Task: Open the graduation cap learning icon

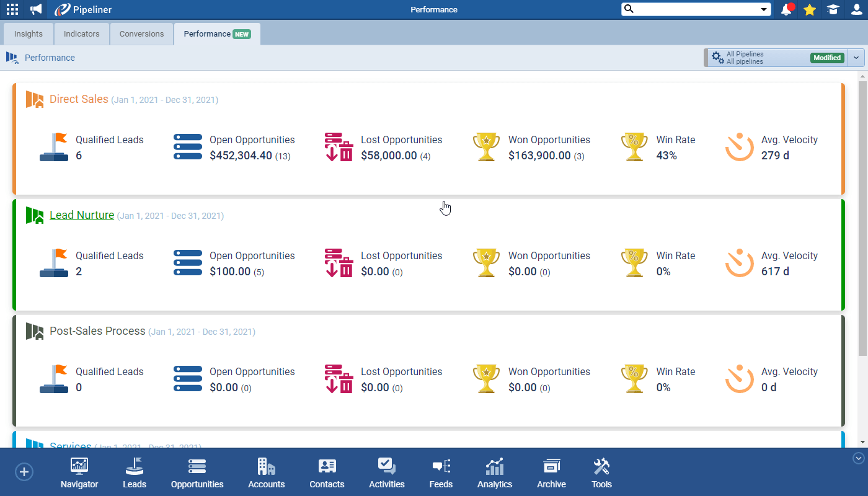Action: point(833,9)
